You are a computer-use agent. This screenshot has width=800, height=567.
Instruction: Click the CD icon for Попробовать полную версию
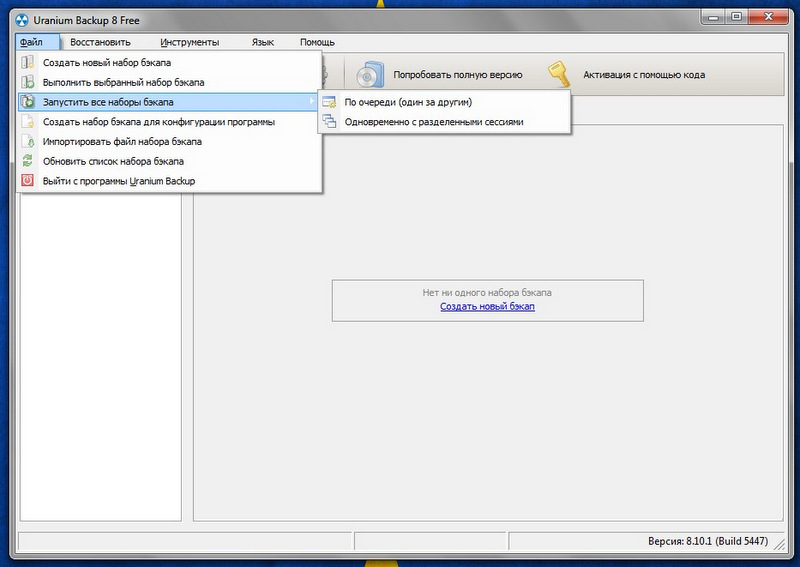coord(369,76)
